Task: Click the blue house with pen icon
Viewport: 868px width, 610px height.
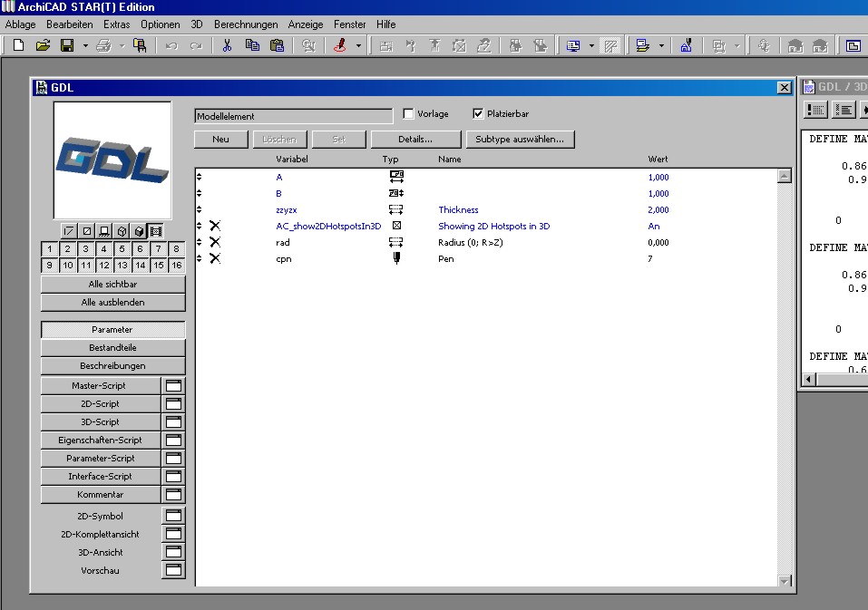Action: [x=686, y=45]
